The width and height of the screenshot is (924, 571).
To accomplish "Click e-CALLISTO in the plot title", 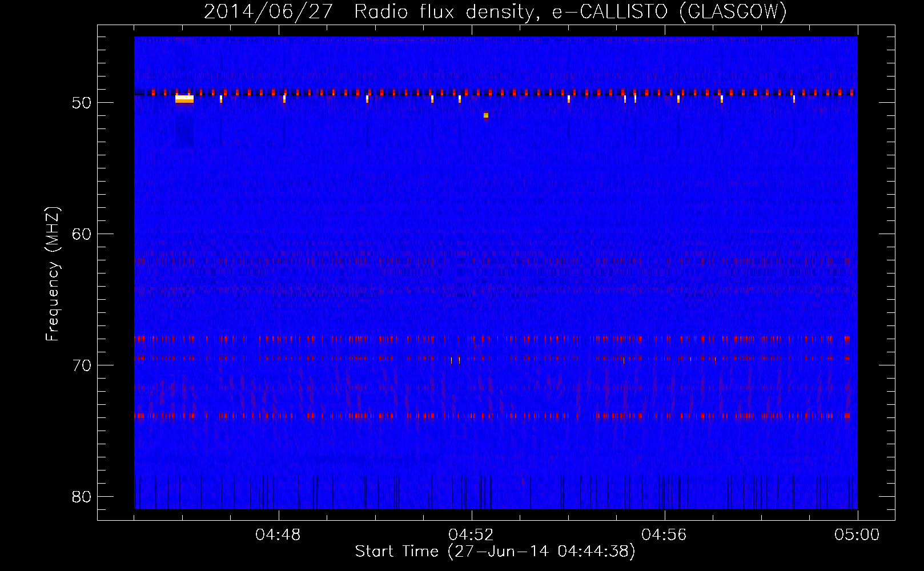I will click(609, 11).
